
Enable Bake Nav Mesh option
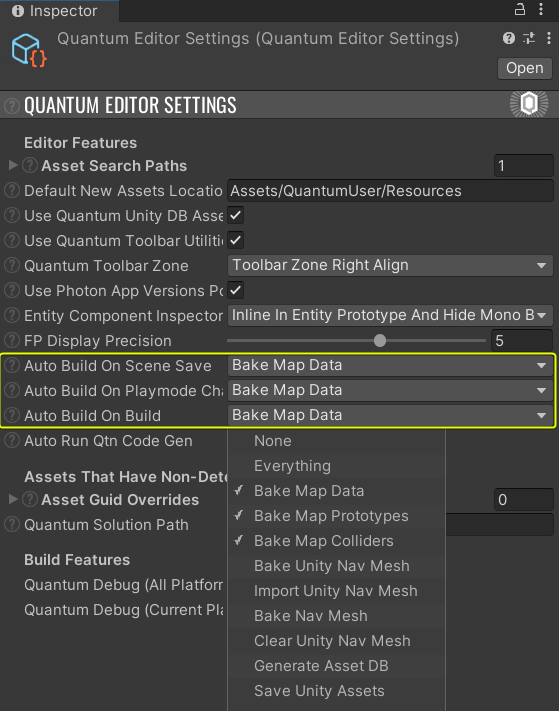[x=336, y=616]
